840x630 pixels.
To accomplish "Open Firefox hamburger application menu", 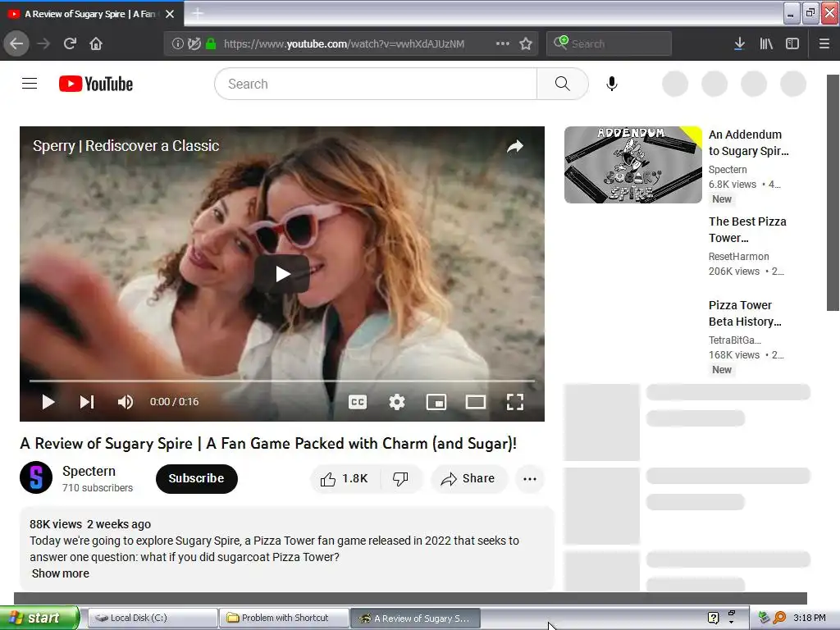I will pyautogui.click(x=824, y=44).
